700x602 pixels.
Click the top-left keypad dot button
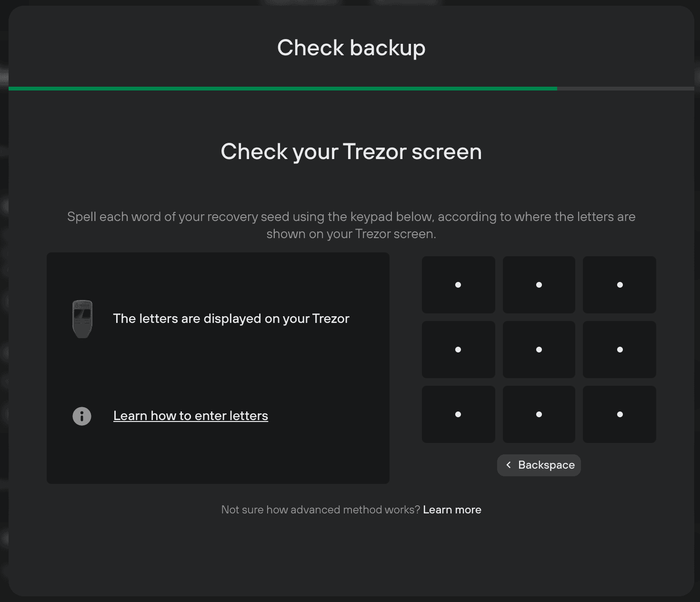click(x=458, y=285)
